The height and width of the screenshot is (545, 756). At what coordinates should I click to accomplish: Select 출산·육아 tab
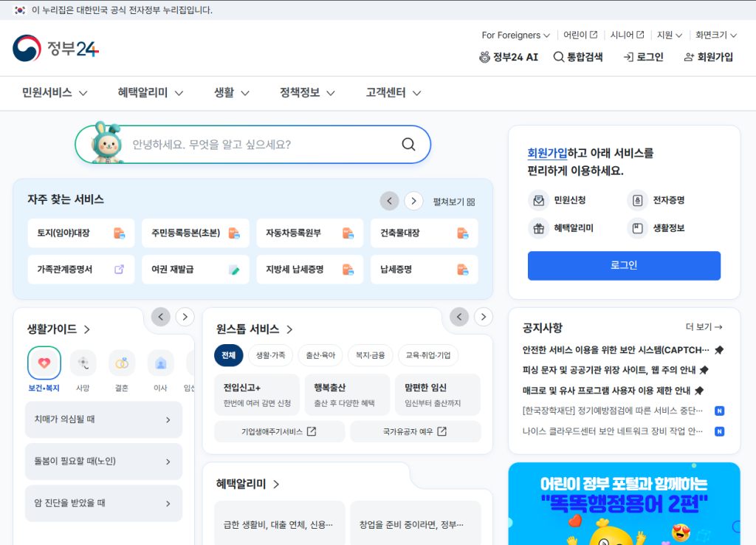(320, 355)
